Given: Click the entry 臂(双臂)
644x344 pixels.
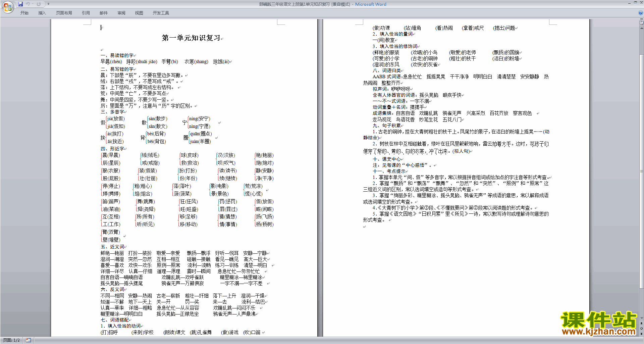Looking at the screenshot, I should 111,232.
